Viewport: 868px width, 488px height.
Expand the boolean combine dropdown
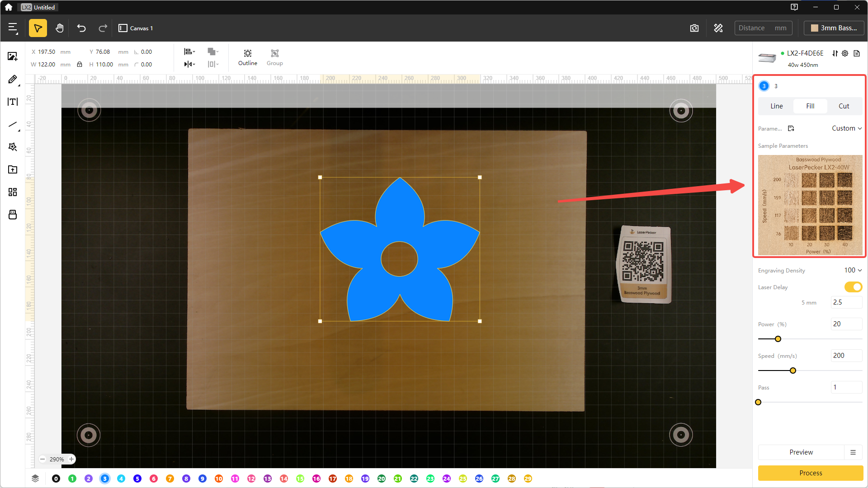[213, 52]
